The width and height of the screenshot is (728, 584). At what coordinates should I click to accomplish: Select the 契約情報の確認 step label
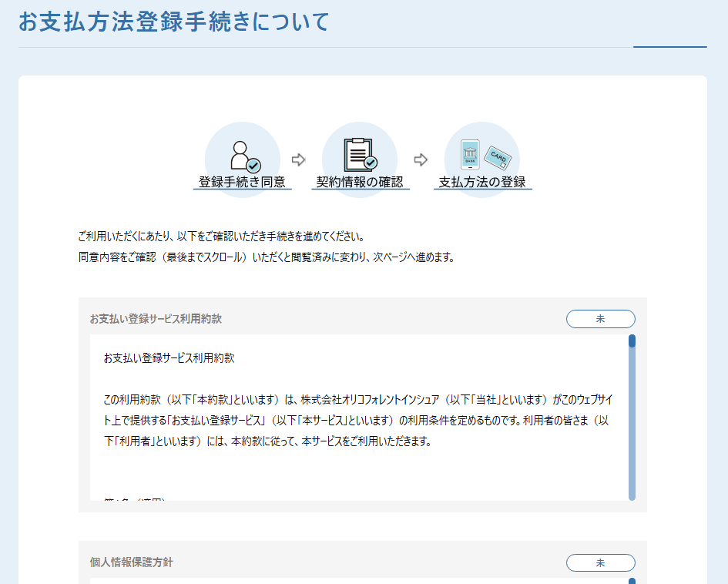point(360,183)
